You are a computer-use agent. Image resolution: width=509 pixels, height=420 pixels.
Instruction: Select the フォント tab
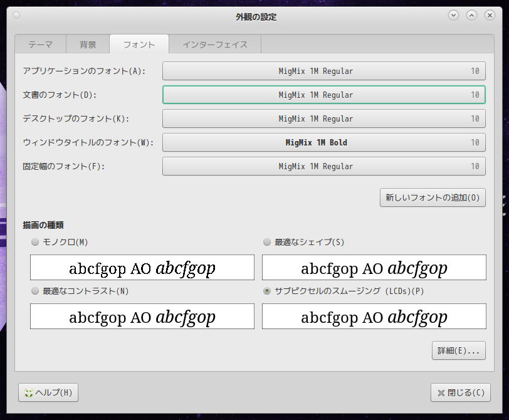click(139, 44)
